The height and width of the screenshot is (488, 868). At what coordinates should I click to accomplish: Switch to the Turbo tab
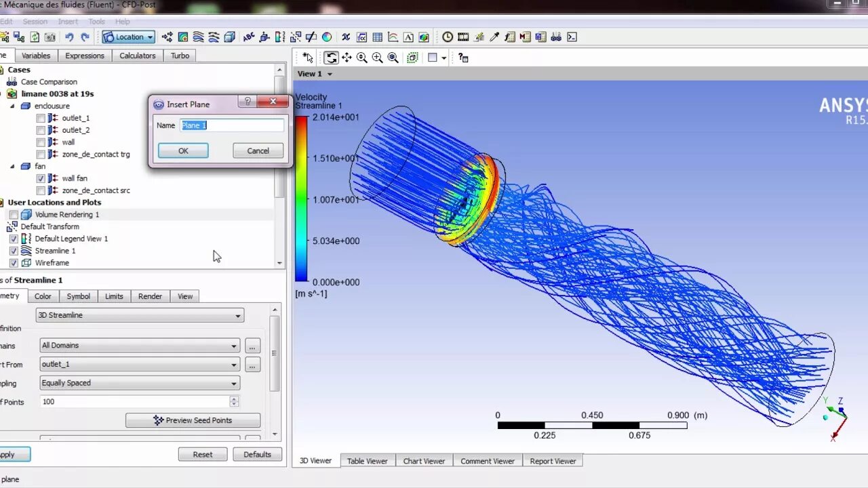tap(180, 56)
